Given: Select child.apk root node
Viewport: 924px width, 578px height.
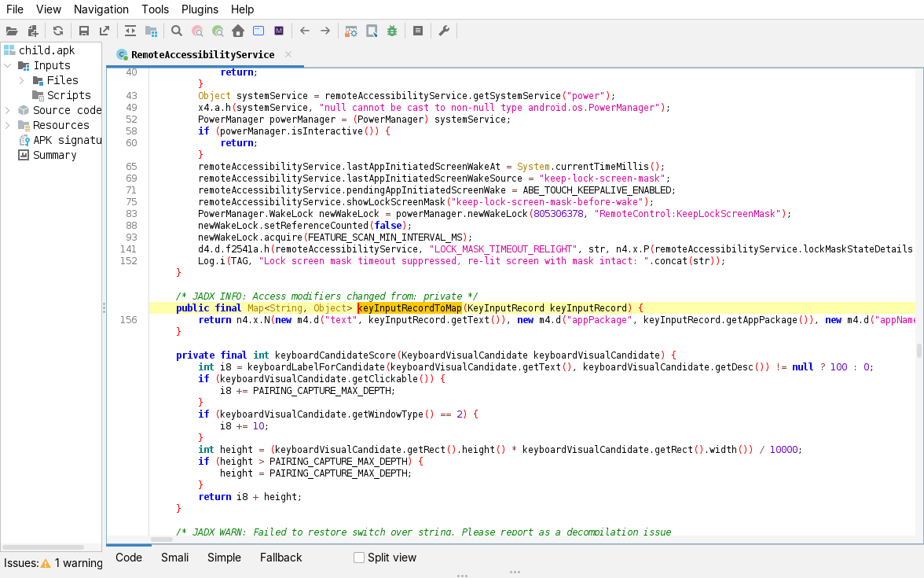Looking at the screenshot, I should coord(46,50).
